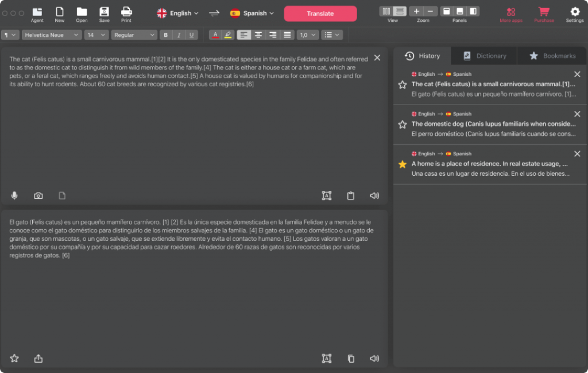Capture text with the camera icon

38,195
